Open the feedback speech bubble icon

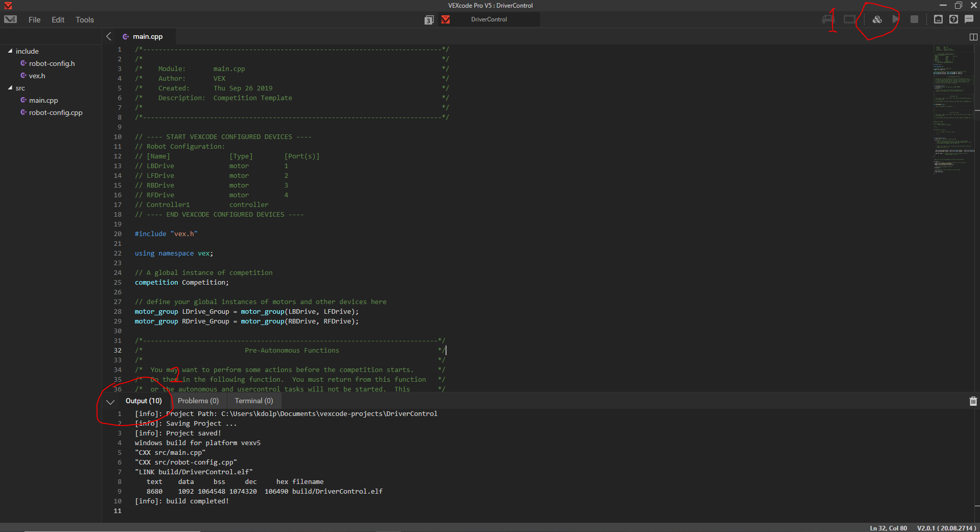[x=969, y=19]
